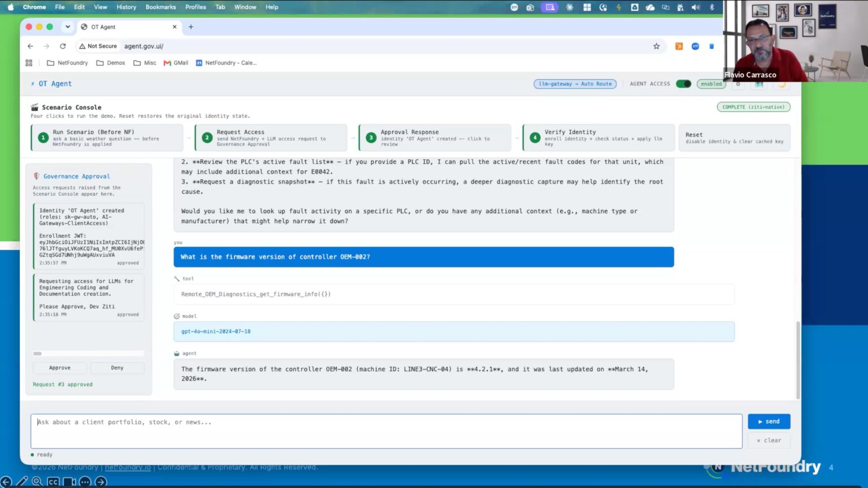Open the HubSpot browser extension

pos(679,46)
